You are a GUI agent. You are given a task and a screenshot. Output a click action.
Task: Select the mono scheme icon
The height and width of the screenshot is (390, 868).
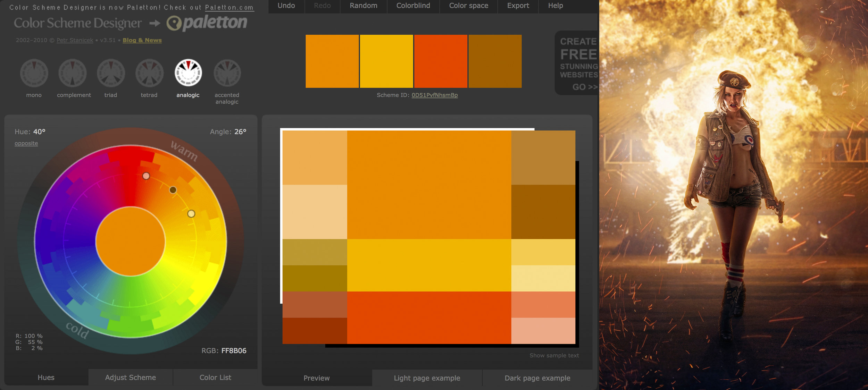coord(34,73)
